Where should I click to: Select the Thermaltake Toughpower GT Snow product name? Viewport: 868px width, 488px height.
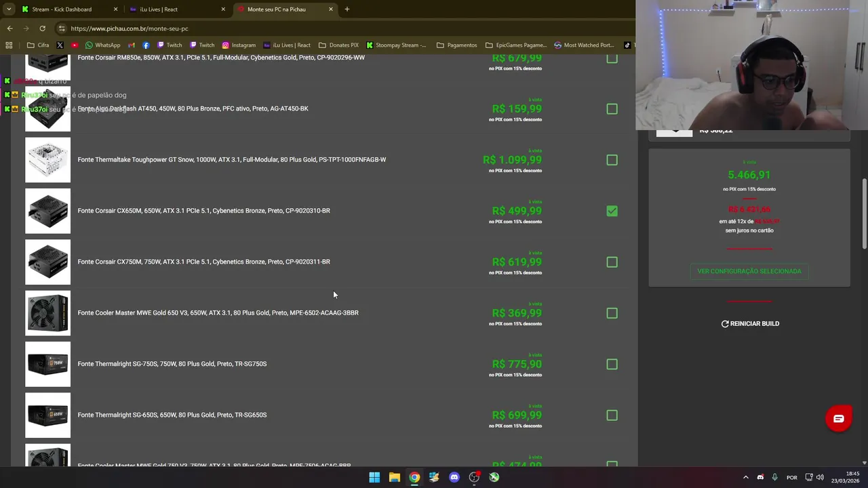[x=232, y=160]
